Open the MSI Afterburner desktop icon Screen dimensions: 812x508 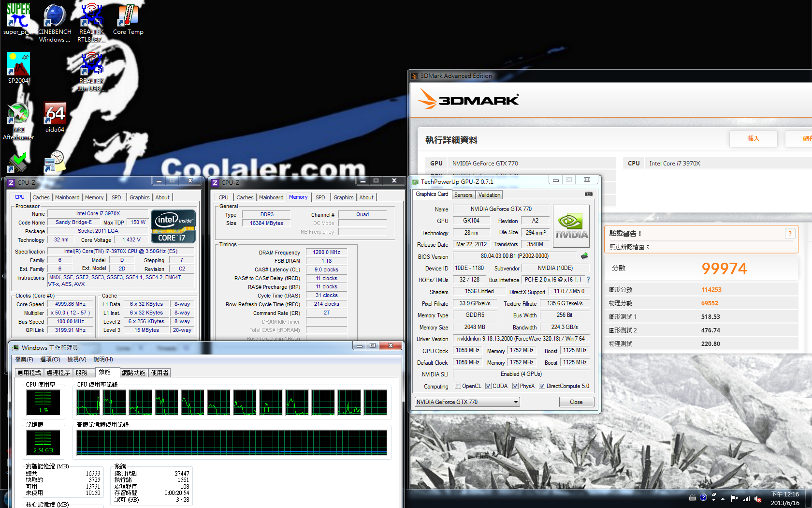[x=18, y=121]
